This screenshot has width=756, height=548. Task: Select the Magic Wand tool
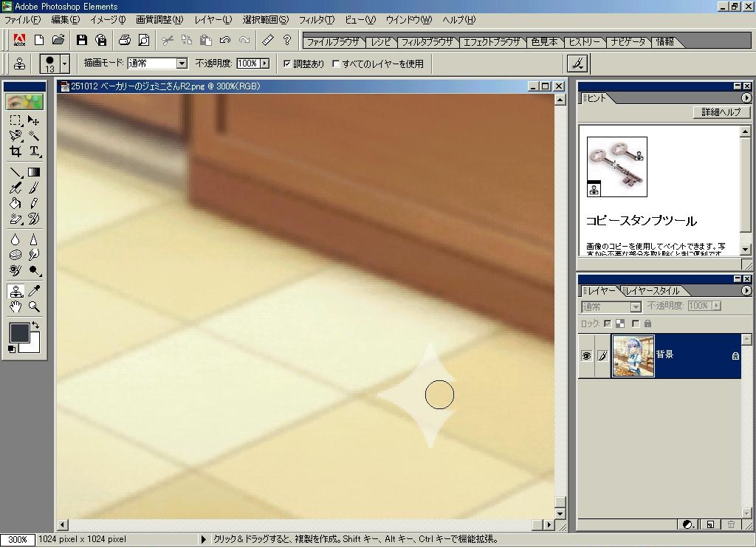click(x=34, y=136)
